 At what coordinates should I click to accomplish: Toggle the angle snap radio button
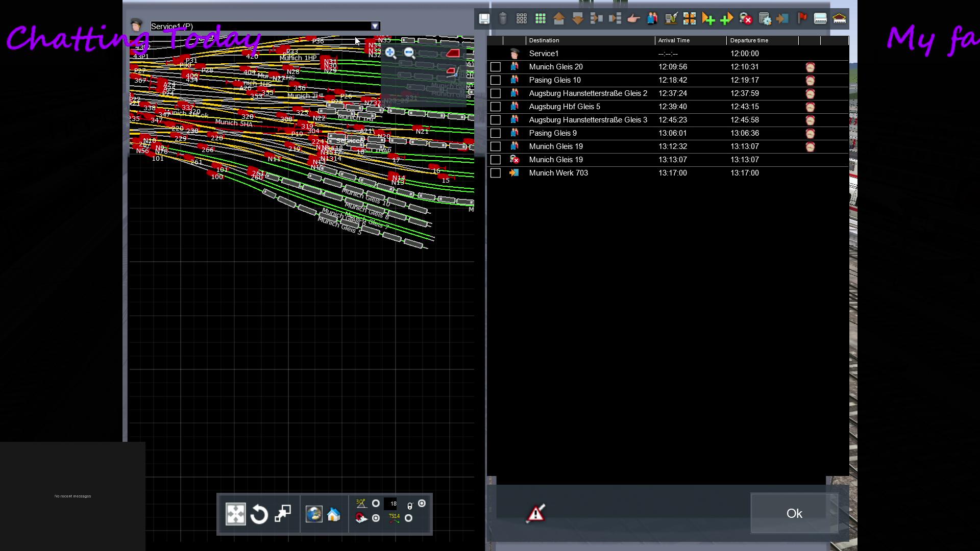[x=376, y=504]
